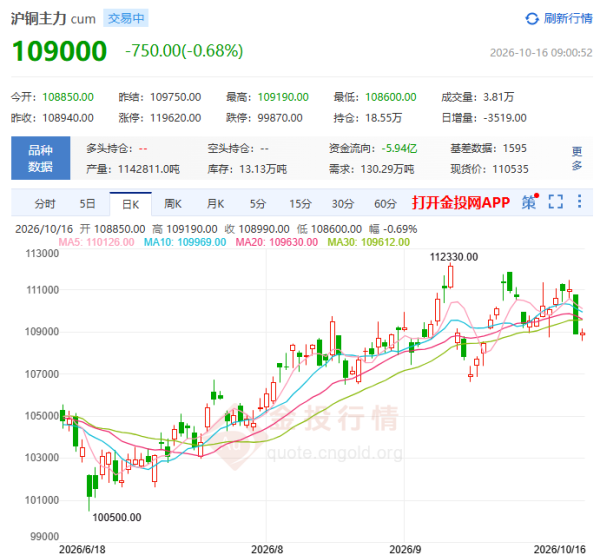The height and width of the screenshot is (555, 600).
Task: Toggle fullscreen chart icon
Action: click(556, 202)
